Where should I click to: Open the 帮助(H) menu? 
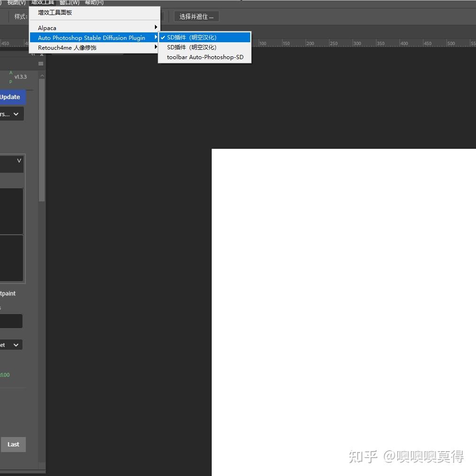93,2
